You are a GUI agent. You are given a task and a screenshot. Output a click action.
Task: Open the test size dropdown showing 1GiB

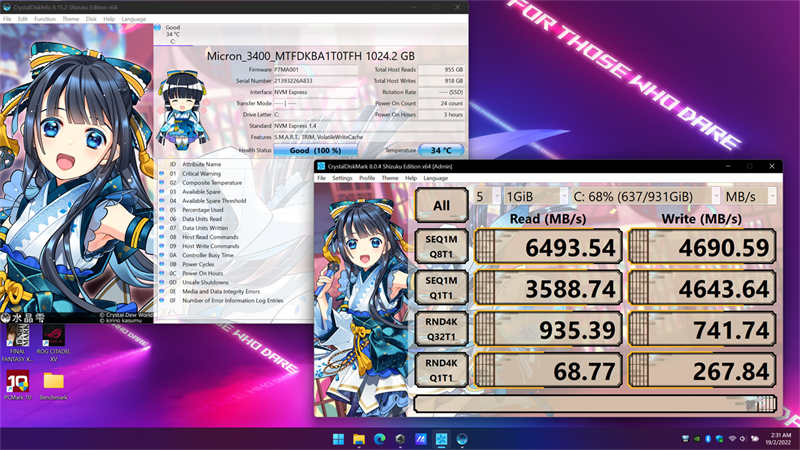[x=536, y=196]
